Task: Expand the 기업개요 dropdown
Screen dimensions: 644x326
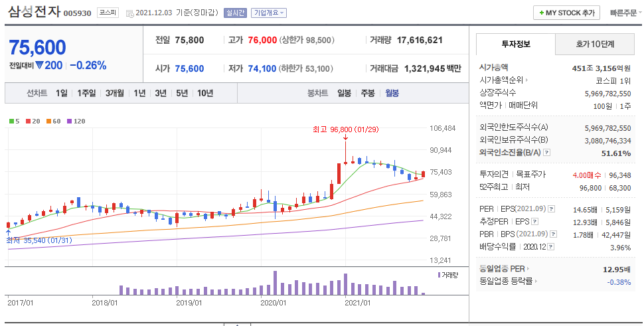Action: point(269,13)
